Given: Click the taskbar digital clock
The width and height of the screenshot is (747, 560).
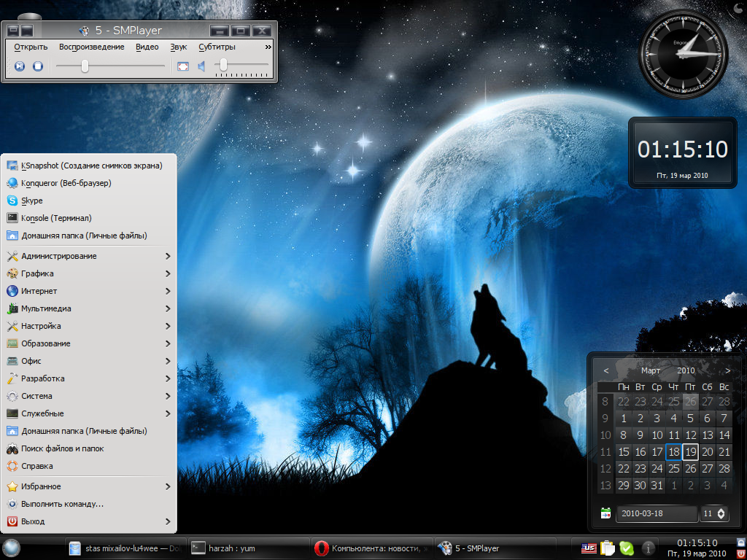Looking at the screenshot, I should tap(697, 548).
